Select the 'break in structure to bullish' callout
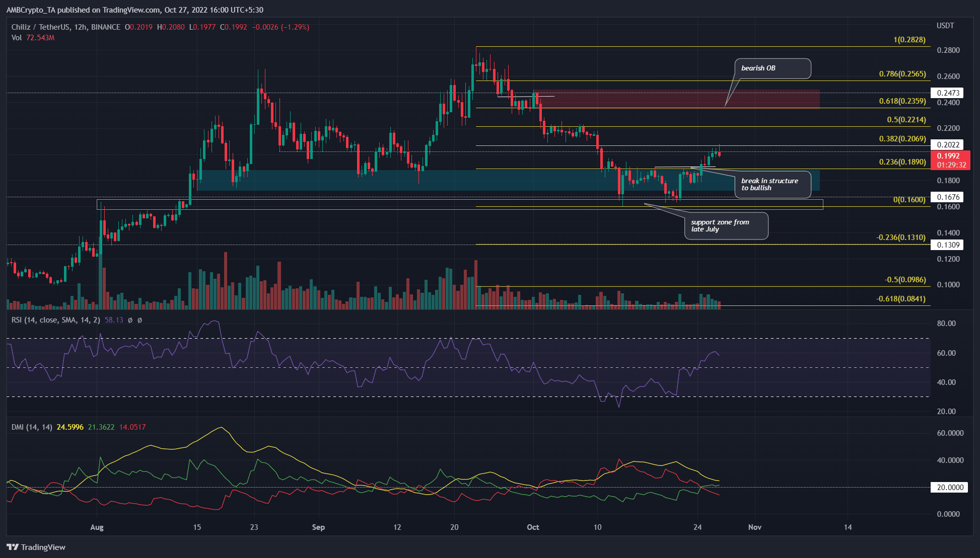The height and width of the screenshot is (558, 980). pos(773,185)
